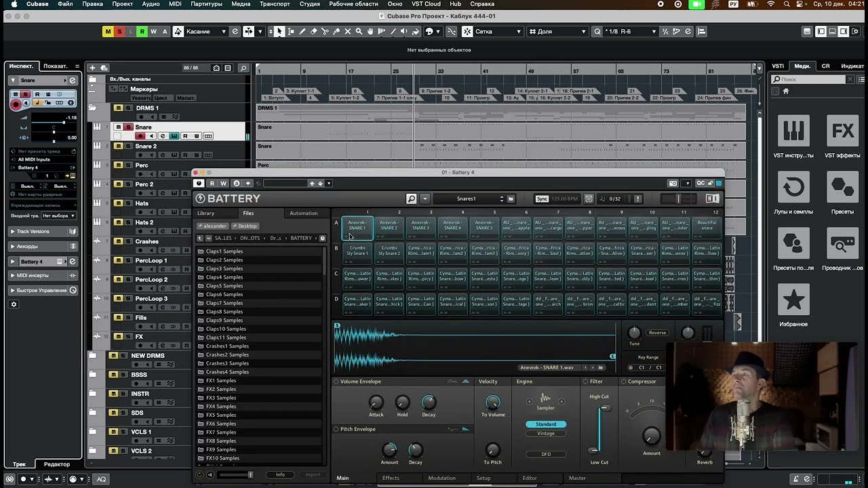
Task: Select the Scissors split tool
Action: (325, 31)
